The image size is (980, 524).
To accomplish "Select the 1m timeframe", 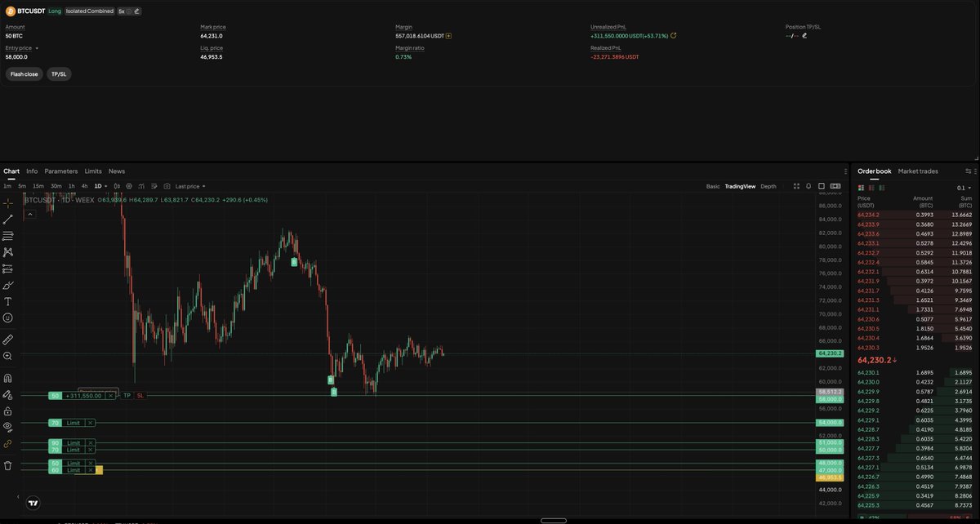I will [x=7, y=186].
